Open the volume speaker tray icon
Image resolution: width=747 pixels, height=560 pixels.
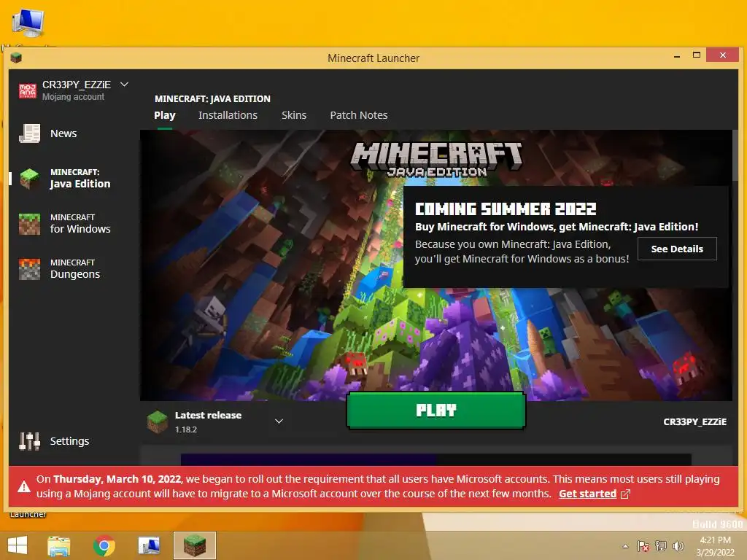point(678,546)
